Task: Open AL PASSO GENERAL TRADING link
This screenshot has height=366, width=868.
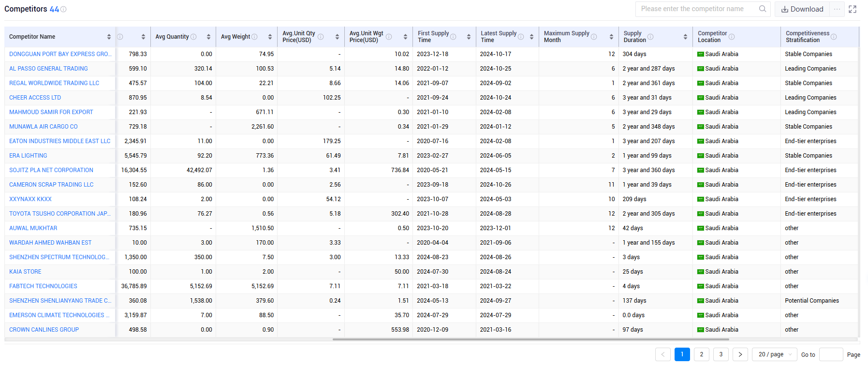Action: point(48,69)
